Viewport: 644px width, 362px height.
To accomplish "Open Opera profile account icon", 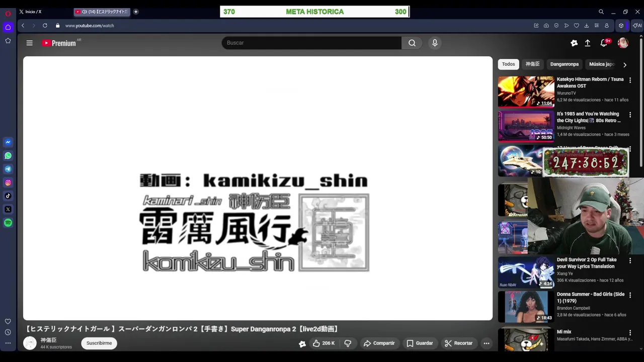I will pyautogui.click(x=607, y=26).
